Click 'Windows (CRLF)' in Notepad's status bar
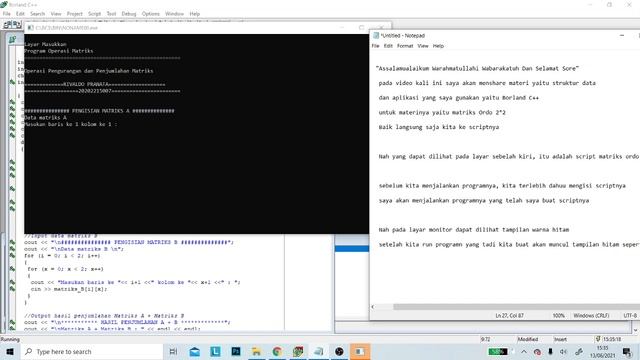640x360 pixels. point(591,316)
